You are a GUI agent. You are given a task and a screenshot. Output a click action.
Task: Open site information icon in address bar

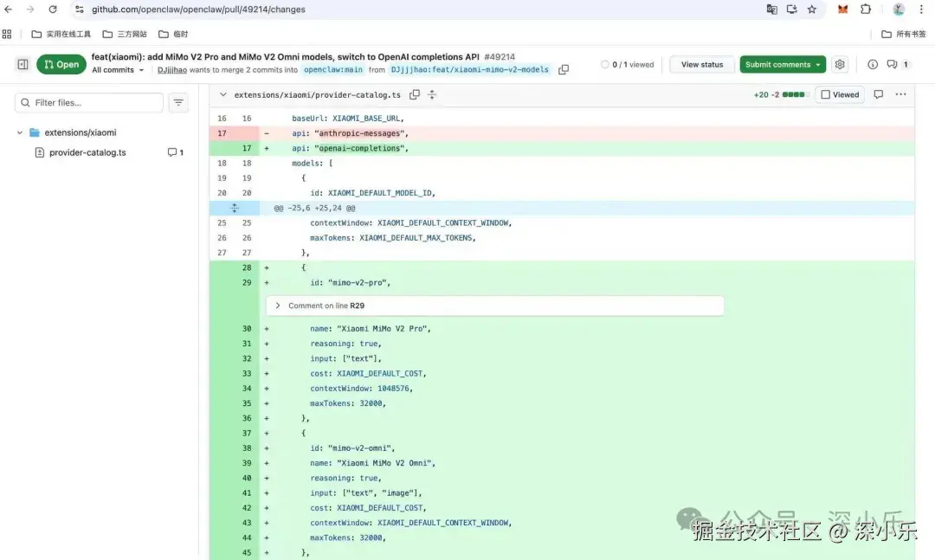pos(80,10)
